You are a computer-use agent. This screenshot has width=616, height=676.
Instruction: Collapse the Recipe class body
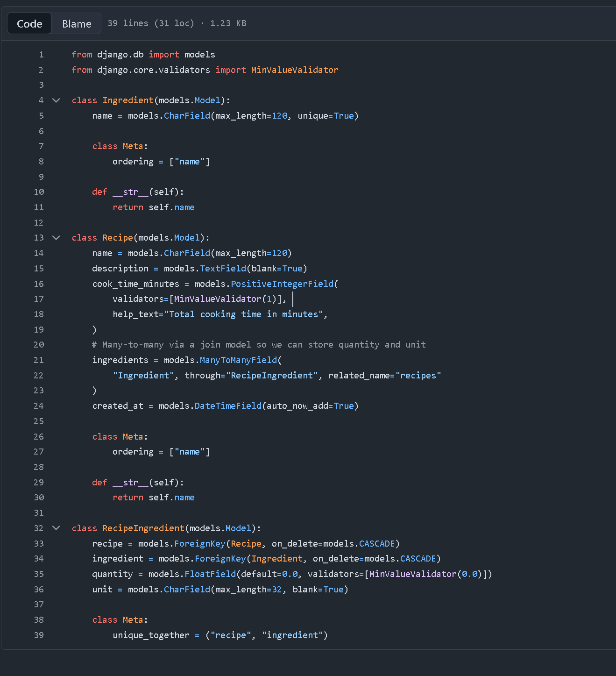[x=56, y=238]
